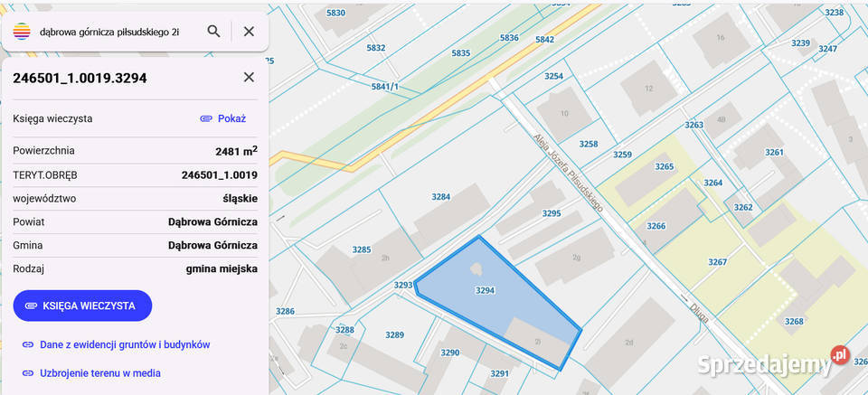Image resolution: width=868 pixels, height=395 pixels.
Task: Click the chain icon beside Pokaż
Action: pos(206,118)
